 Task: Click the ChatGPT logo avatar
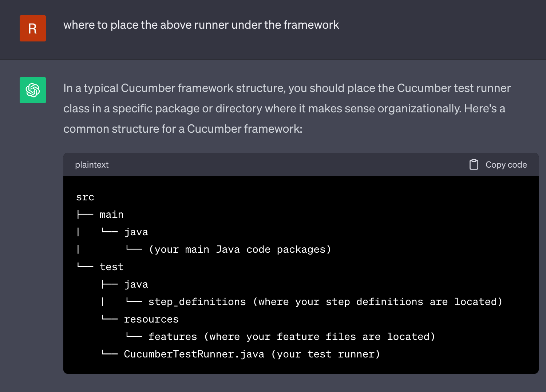click(x=33, y=90)
